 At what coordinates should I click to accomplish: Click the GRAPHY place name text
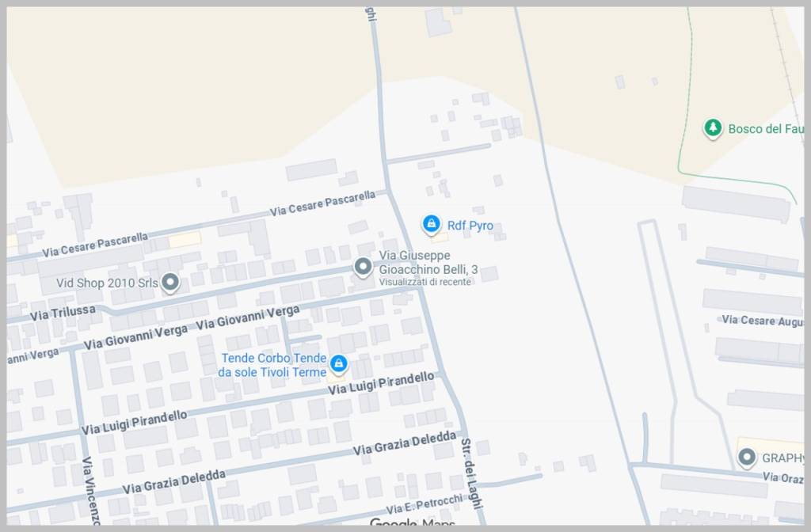[782, 458]
